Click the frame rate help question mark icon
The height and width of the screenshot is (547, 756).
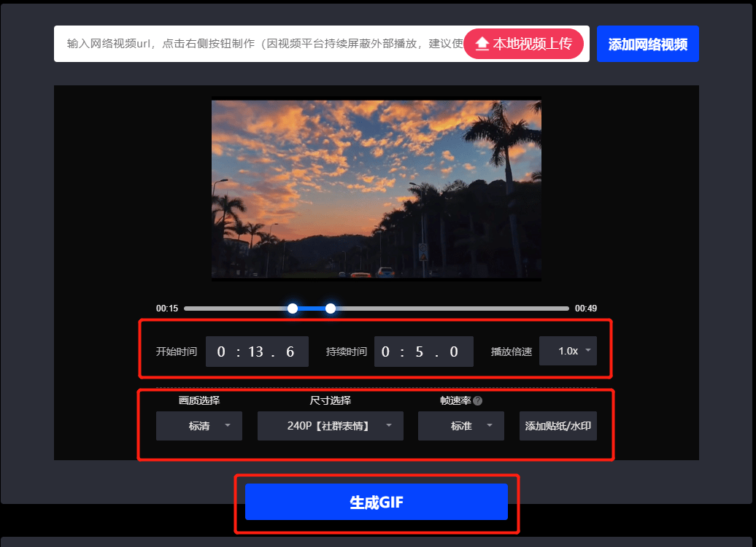click(x=478, y=400)
